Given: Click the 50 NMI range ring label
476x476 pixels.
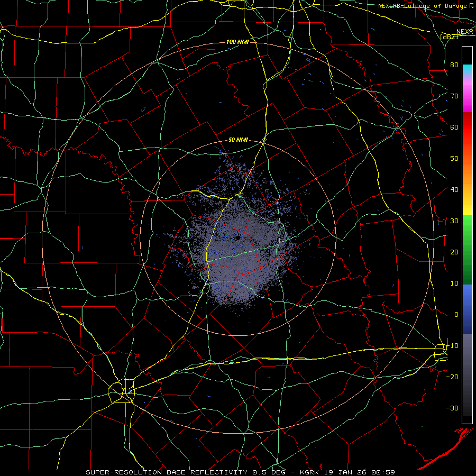Looking at the screenshot, I should pyautogui.click(x=238, y=140).
